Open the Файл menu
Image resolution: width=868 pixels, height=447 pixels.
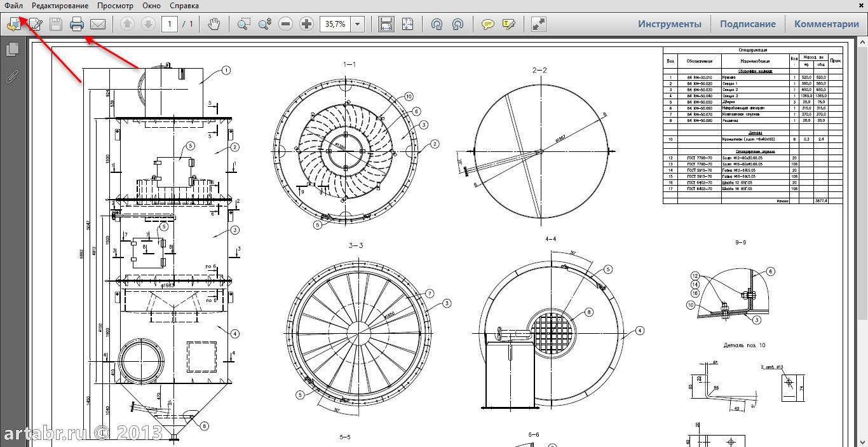[x=13, y=6]
